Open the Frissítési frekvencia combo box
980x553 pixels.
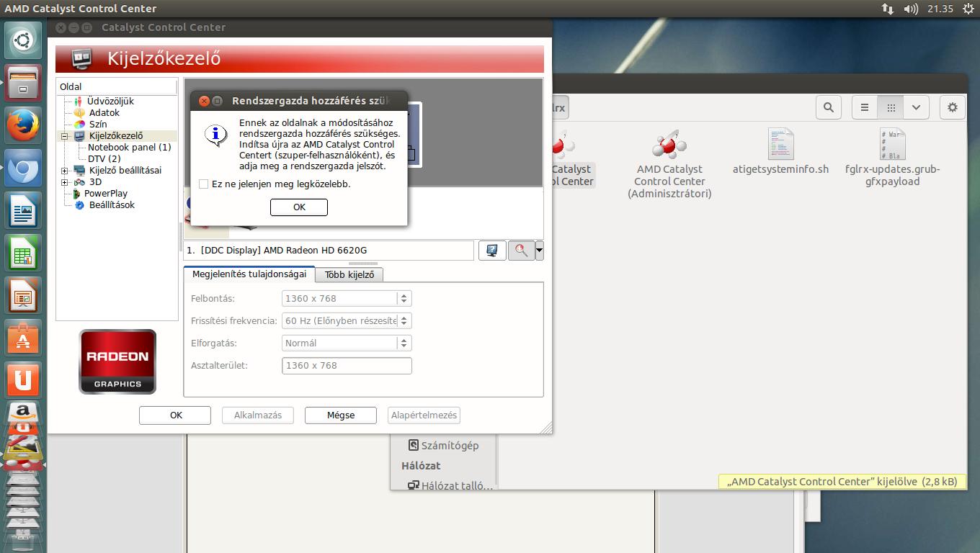pos(347,320)
